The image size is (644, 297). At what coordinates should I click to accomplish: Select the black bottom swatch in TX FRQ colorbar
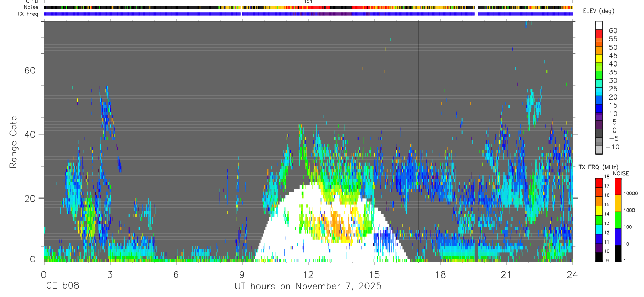598,258
